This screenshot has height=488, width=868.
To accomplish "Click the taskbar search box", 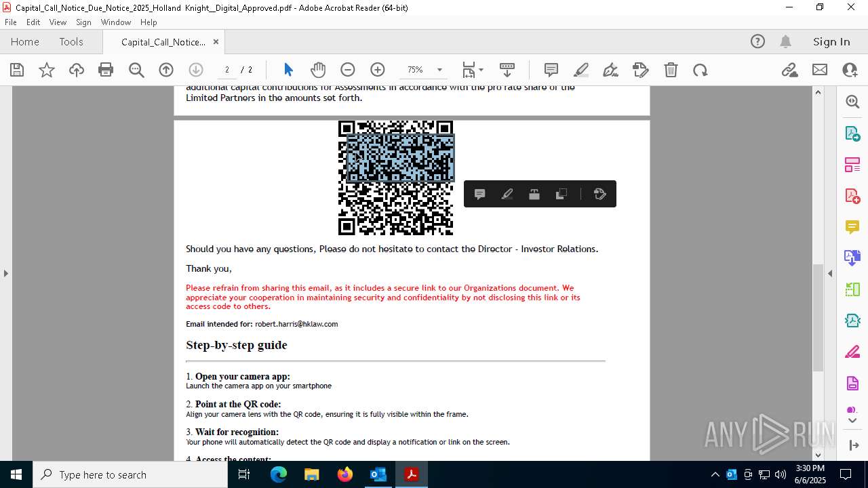I will tap(130, 474).
